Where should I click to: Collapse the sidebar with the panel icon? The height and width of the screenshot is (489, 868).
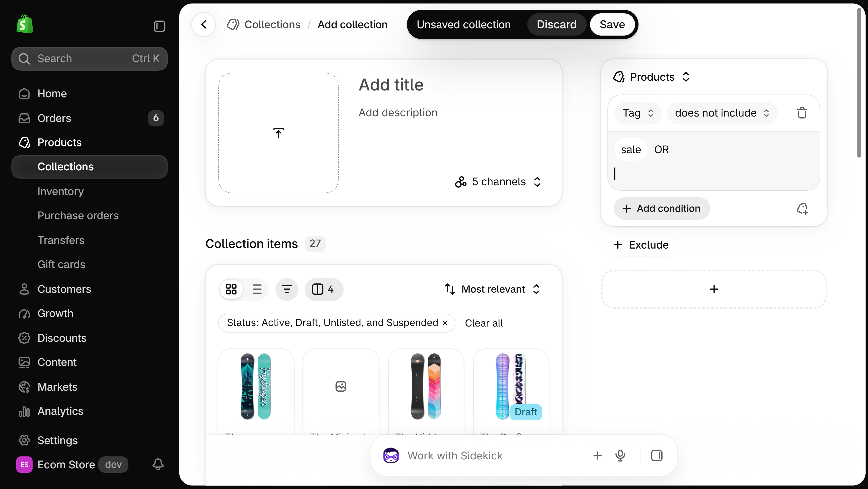[x=159, y=26]
